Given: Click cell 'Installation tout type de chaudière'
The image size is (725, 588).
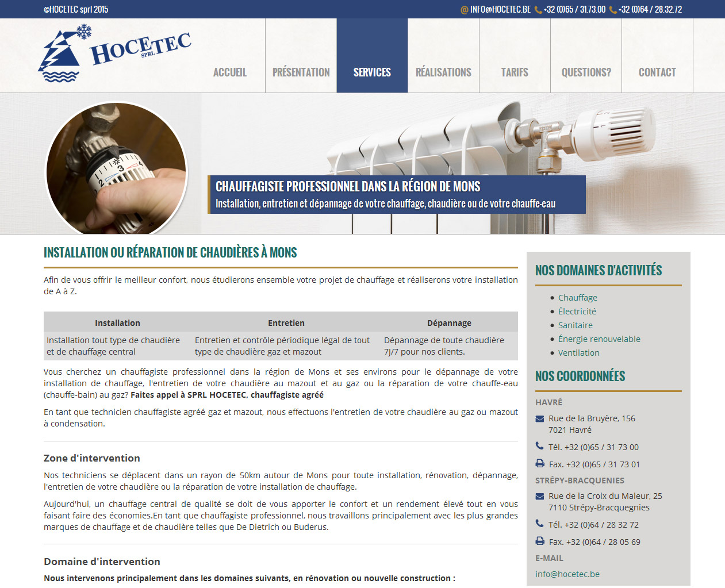Looking at the screenshot, I should [117, 346].
